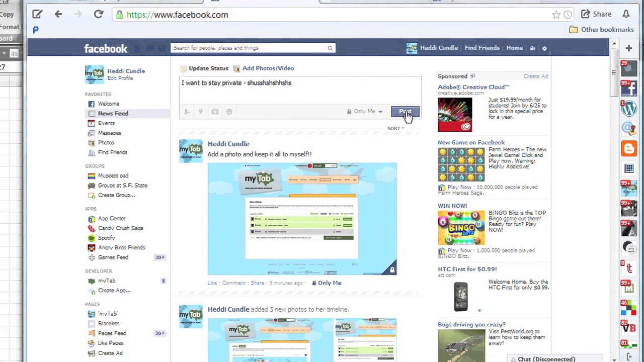The height and width of the screenshot is (362, 644).
Task: Click the history clock icon in address bar
Action: [568, 15]
